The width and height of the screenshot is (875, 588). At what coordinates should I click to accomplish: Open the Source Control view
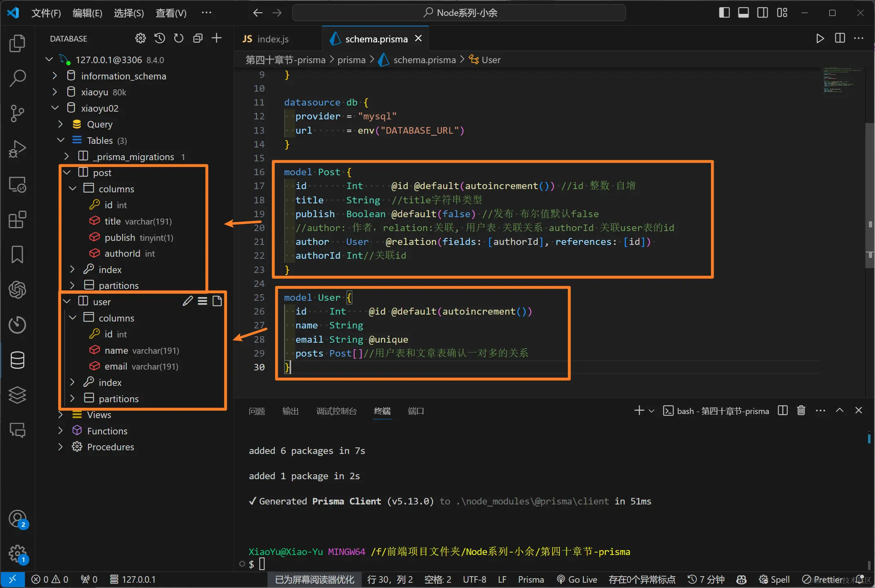click(x=17, y=113)
